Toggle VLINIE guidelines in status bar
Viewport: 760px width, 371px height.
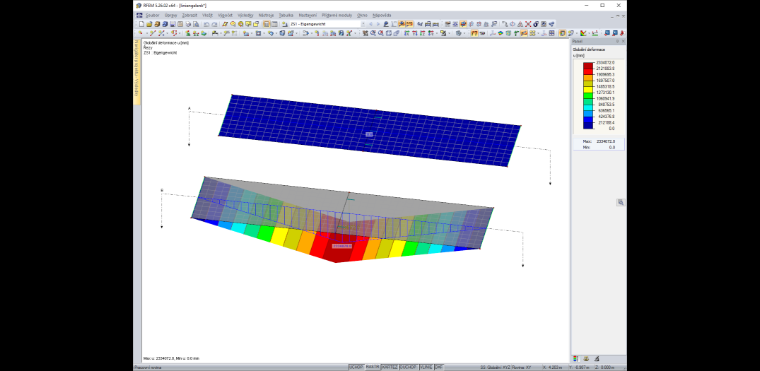coord(427,367)
